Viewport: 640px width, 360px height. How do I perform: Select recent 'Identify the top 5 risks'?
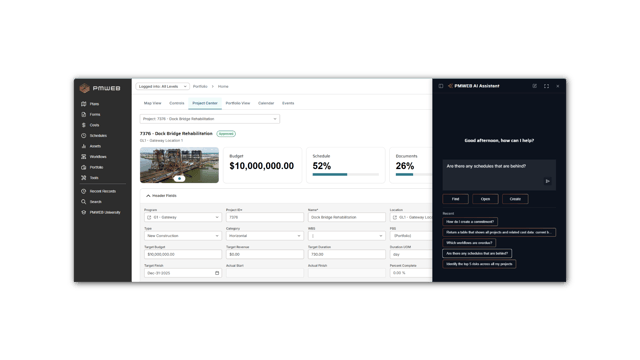pyautogui.click(x=479, y=264)
